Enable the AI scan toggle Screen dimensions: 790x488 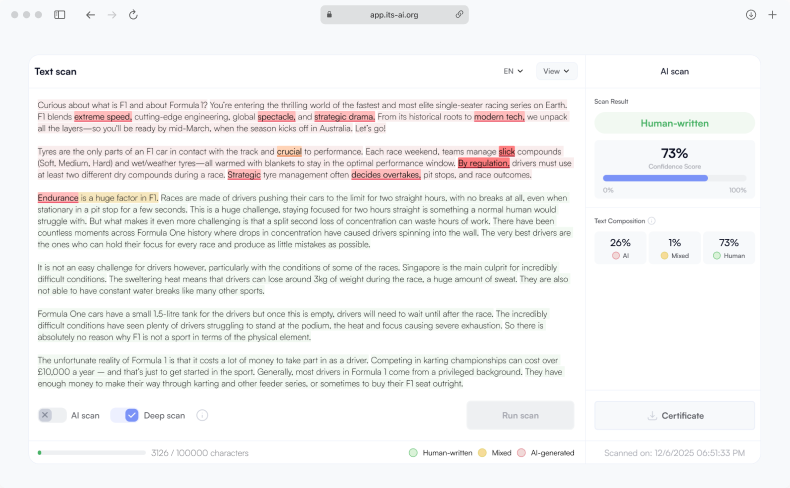52,415
